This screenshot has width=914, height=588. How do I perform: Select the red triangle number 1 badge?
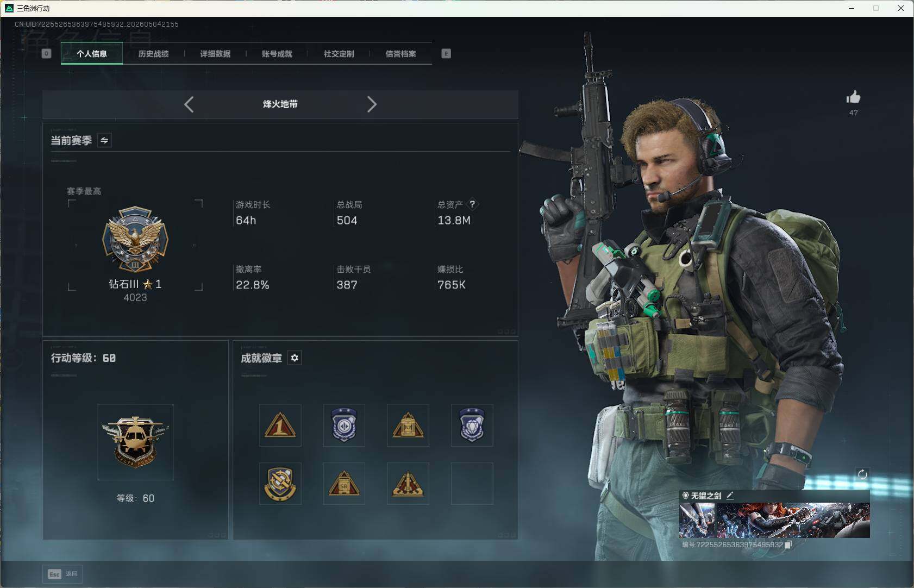[280, 425]
